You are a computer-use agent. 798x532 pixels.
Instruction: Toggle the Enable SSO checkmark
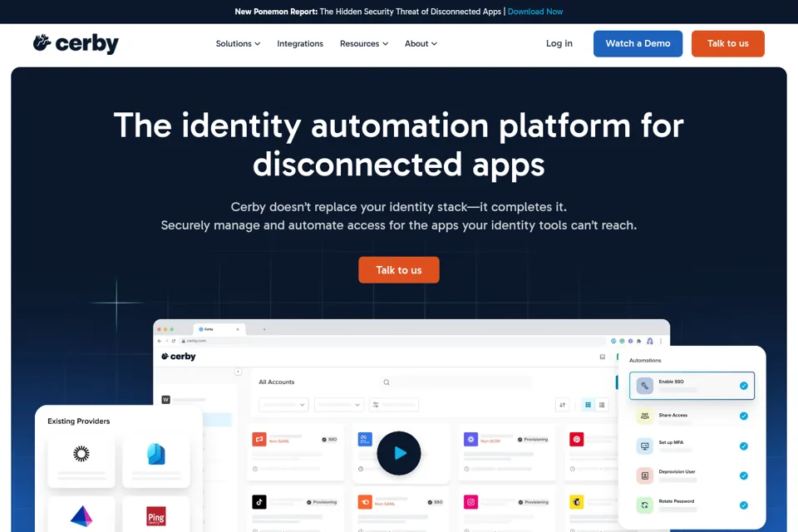[x=743, y=386]
